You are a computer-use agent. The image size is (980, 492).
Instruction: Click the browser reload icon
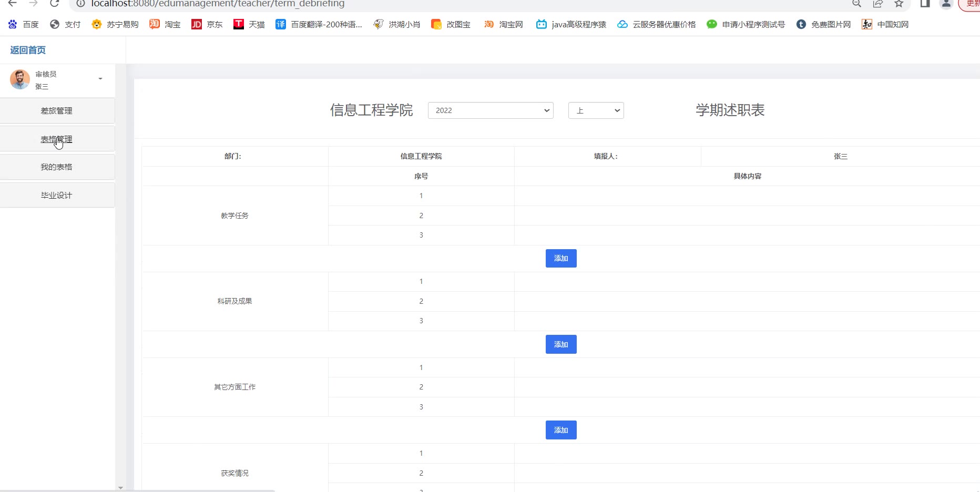point(54,4)
